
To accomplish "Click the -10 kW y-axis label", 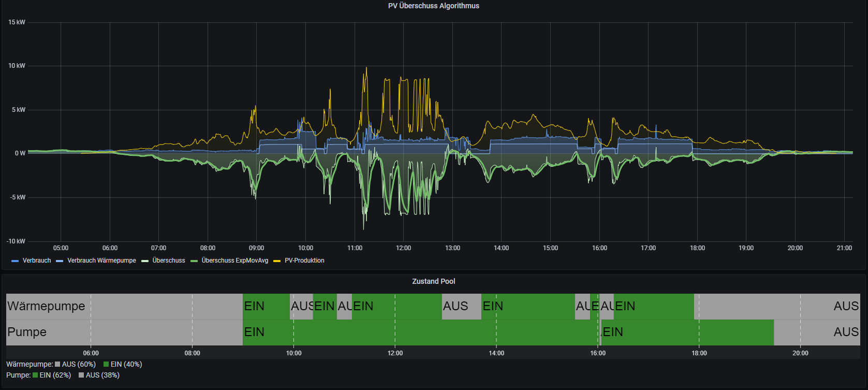I will pos(16,241).
